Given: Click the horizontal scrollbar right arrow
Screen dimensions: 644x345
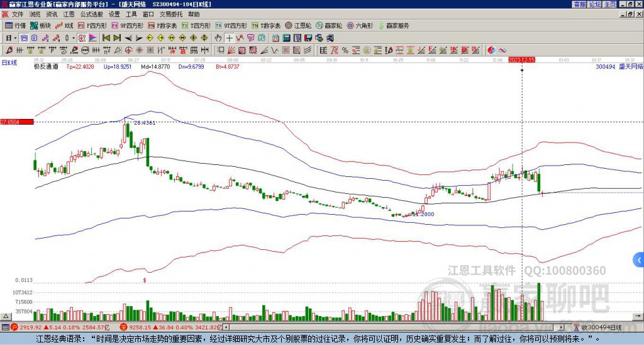Looking at the screenshot, I should pyautogui.click(x=562, y=327).
